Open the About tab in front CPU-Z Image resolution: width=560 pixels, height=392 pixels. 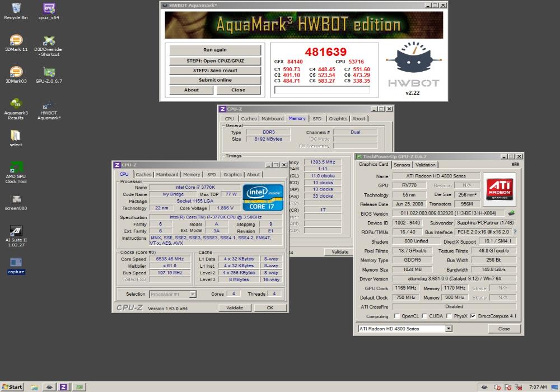click(254, 175)
